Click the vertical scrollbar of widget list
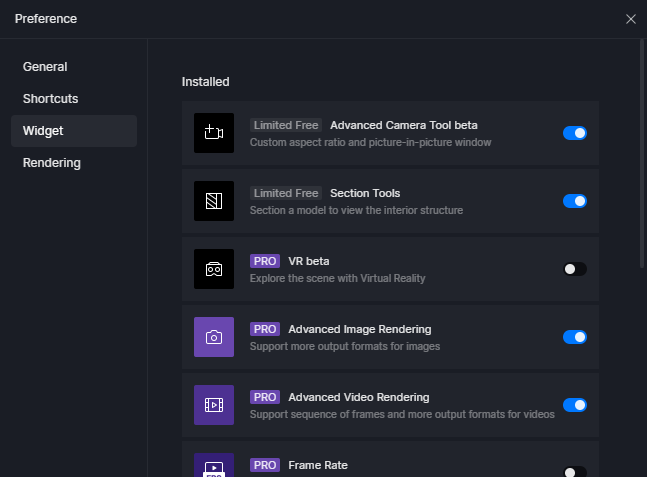This screenshot has height=477, width=647. [642, 153]
